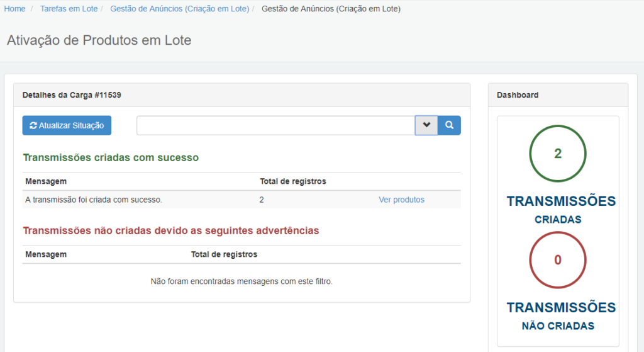Open the filter dropdown chevron
The image size is (644, 352).
426,125
